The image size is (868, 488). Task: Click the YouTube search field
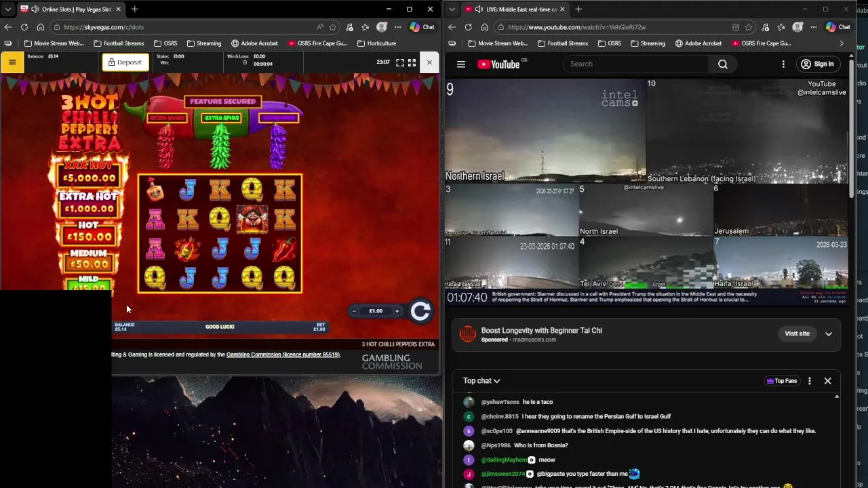click(635, 64)
